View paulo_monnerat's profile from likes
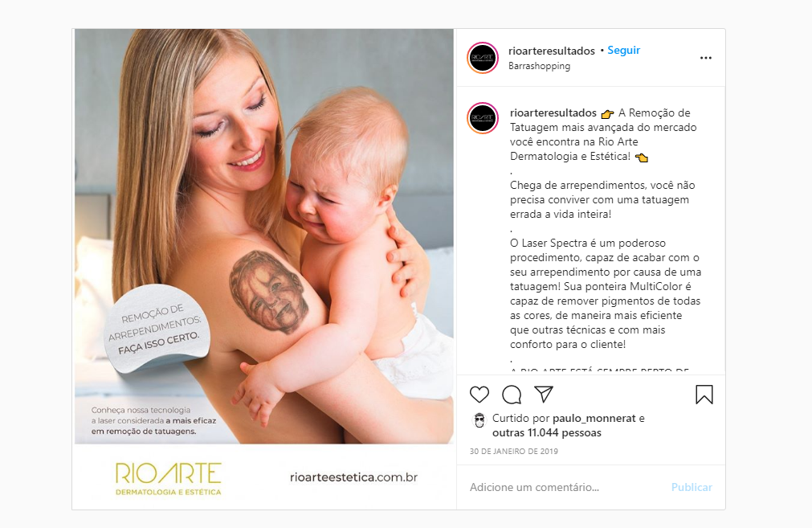The image size is (812, 528). point(594,418)
